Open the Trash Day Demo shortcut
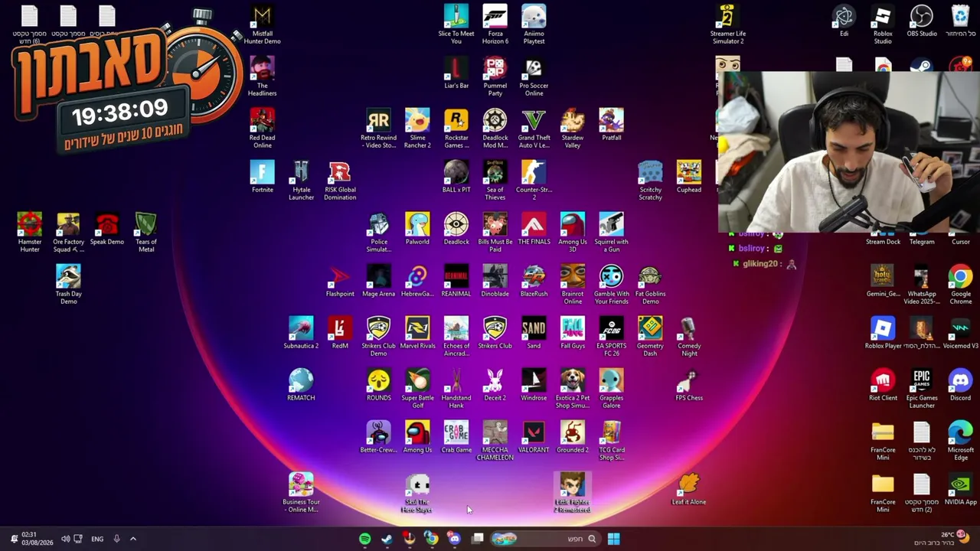This screenshot has width=980, height=551. [68, 285]
